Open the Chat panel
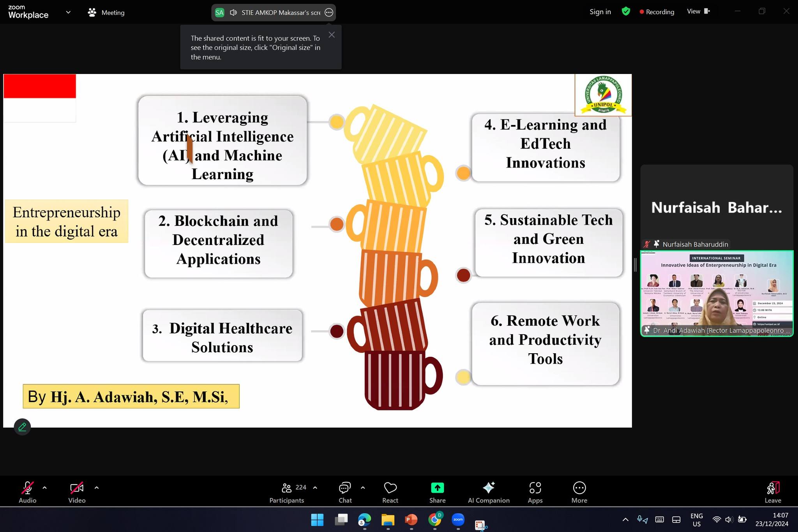 tap(345, 492)
